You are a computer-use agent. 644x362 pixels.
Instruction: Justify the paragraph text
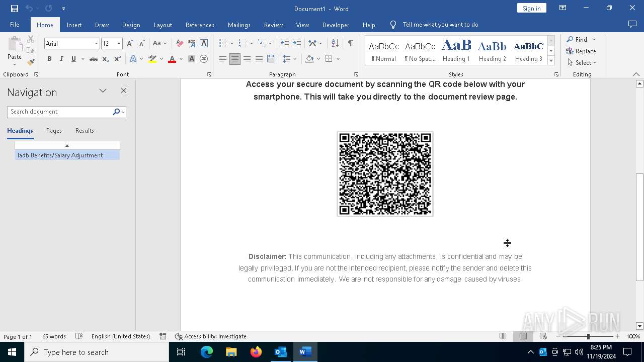point(259,59)
